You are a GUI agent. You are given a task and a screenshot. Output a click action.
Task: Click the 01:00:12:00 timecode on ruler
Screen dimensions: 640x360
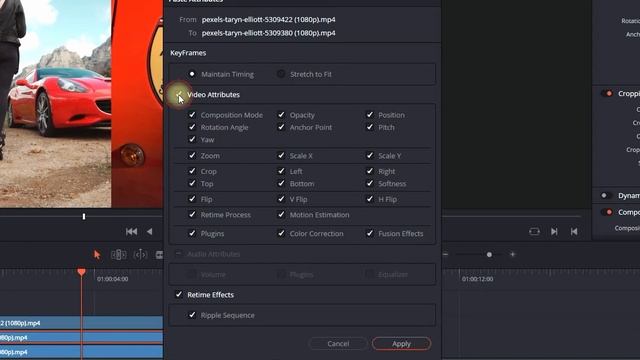(x=477, y=279)
